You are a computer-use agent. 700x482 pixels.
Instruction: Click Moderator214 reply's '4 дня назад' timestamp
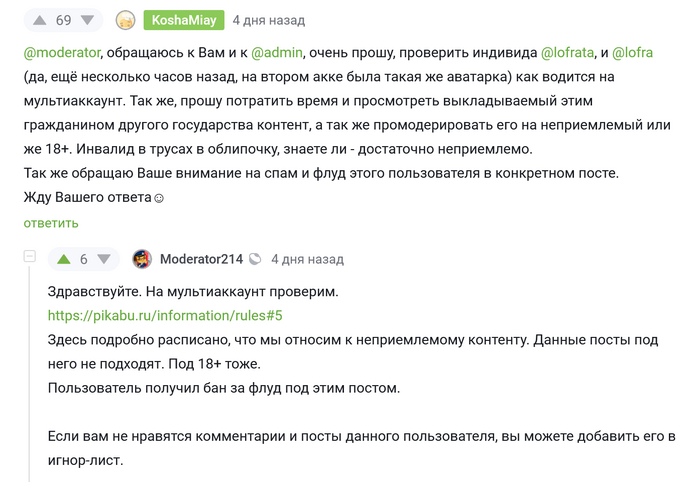[307, 259]
